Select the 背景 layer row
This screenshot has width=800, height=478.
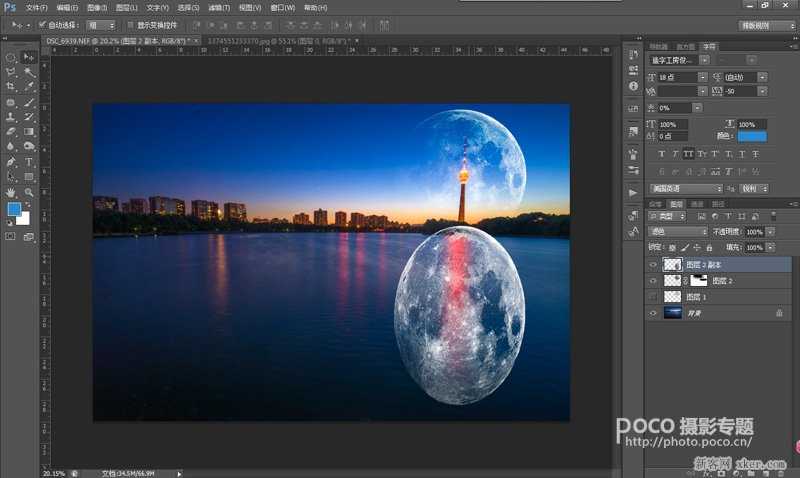(x=718, y=313)
